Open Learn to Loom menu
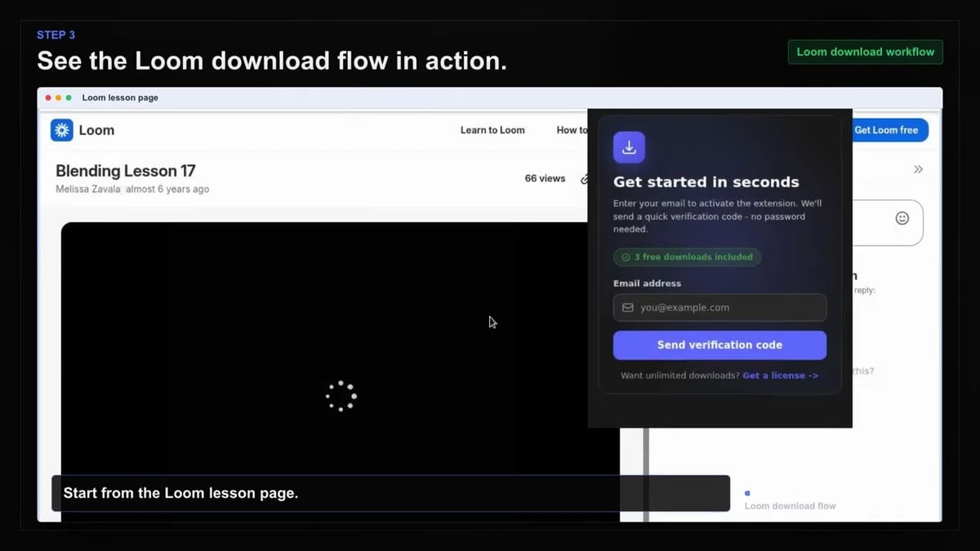980x551 pixels. coord(492,130)
